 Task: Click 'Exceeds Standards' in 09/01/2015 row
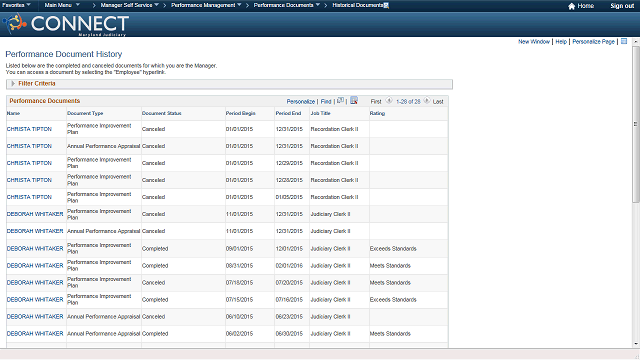(393, 249)
